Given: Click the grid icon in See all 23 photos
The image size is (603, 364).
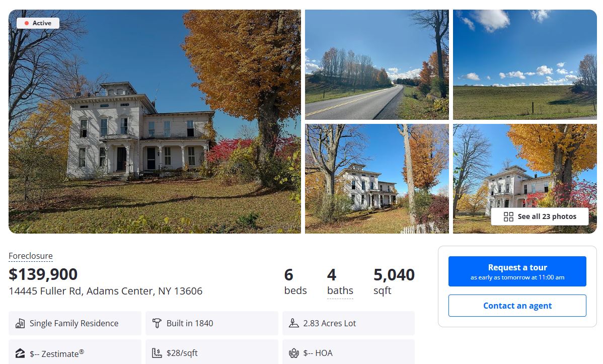Looking at the screenshot, I should (x=508, y=216).
